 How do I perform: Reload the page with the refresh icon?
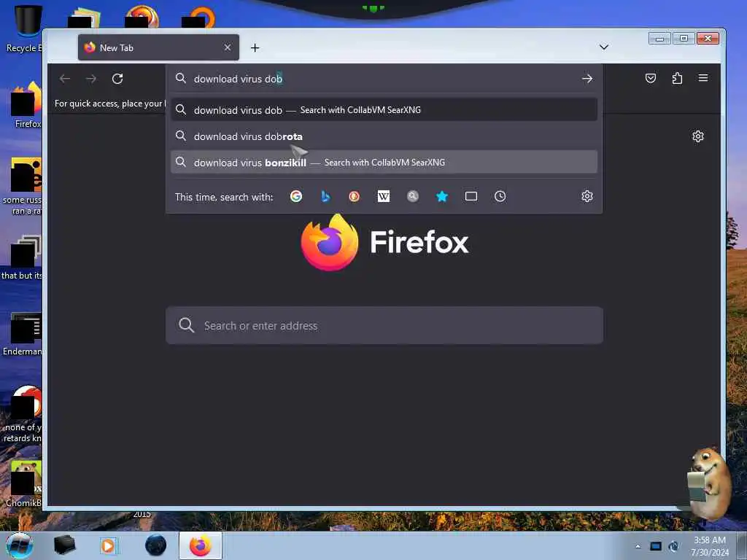(117, 79)
